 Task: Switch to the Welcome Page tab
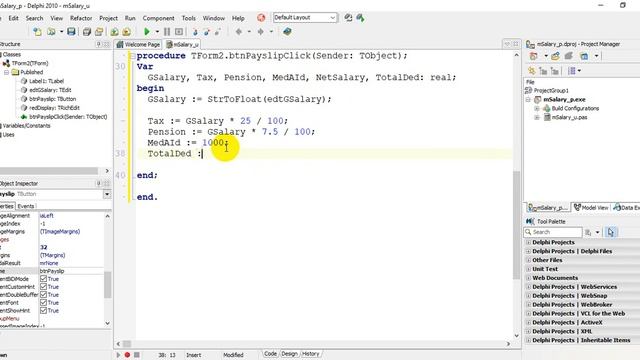pos(139,44)
